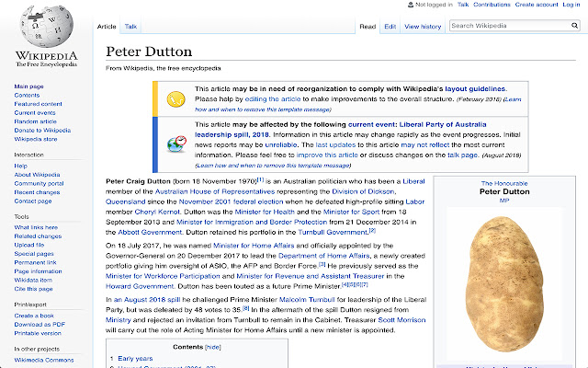The height and width of the screenshot is (368, 588).
Task: Switch to the Talk tab
Action: 130,27
